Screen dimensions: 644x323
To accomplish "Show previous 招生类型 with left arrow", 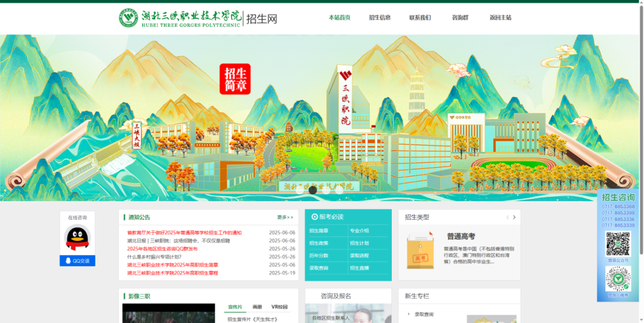I will [507, 217].
